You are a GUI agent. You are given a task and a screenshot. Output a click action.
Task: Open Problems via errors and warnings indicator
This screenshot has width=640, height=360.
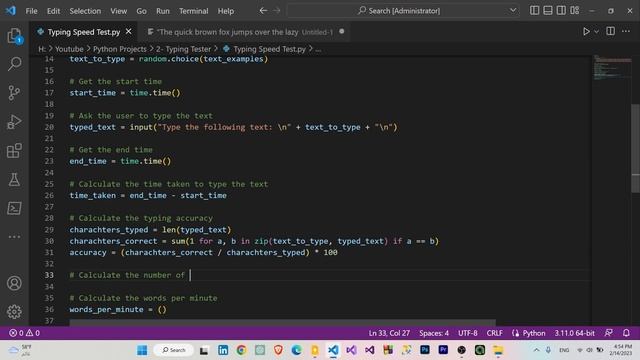pyautogui.click(x=24, y=333)
